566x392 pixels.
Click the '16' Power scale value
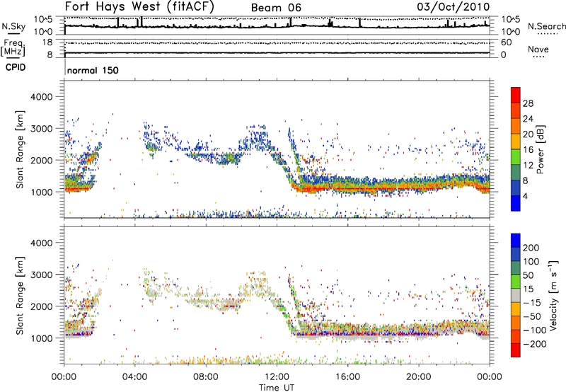(x=528, y=150)
